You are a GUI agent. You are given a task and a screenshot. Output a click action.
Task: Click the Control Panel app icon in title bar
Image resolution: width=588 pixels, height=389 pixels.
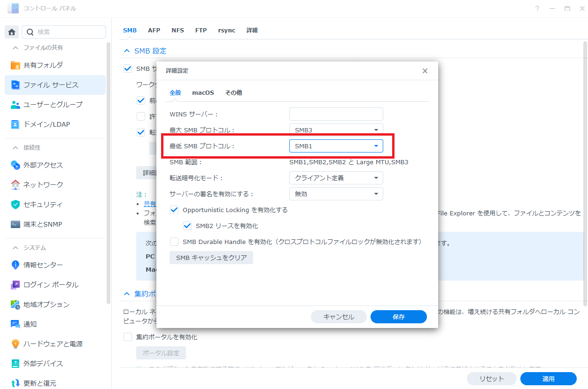pyautogui.click(x=13, y=8)
